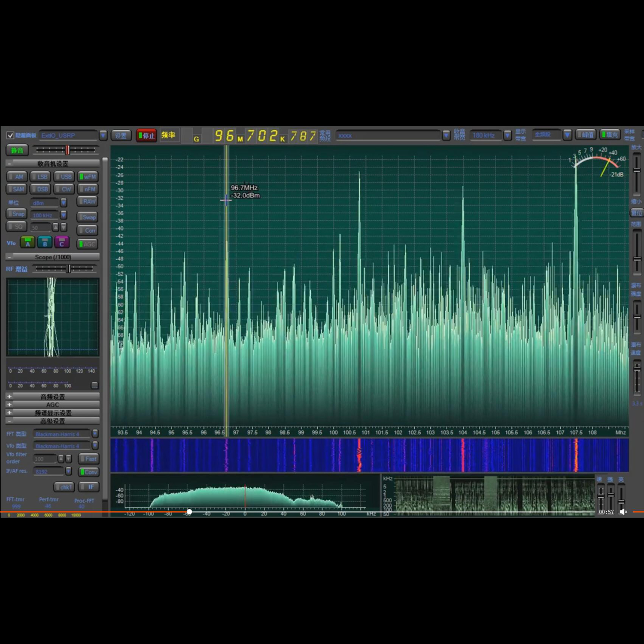The image size is (644, 644).
Task: Open the 180 kHz bandwidth dropdown
Action: (x=507, y=135)
